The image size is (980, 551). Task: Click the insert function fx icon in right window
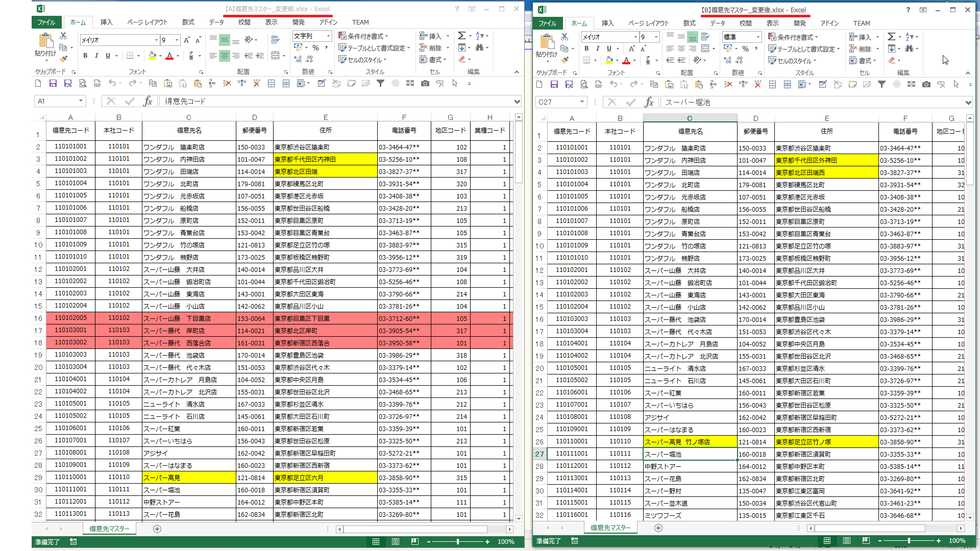[x=649, y=102]
